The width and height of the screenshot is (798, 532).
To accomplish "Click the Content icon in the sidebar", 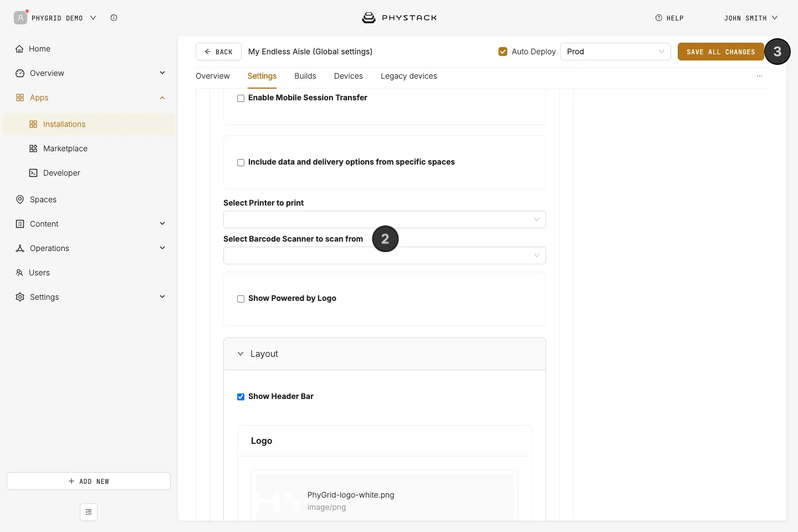I will [x=20, y=224].
